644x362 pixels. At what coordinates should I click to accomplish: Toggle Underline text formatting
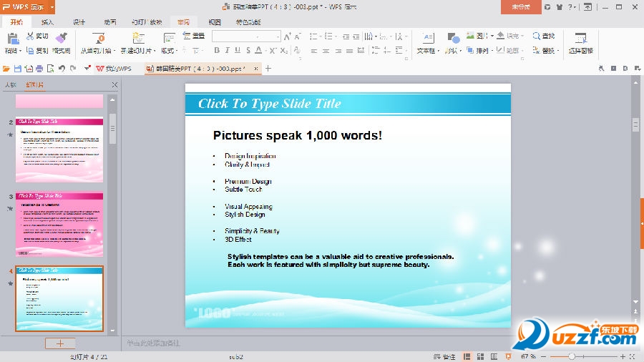click(238, 51)
